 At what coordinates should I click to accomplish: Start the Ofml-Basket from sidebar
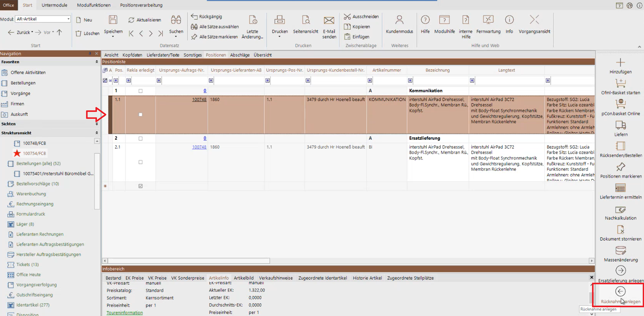pos(620,83)
